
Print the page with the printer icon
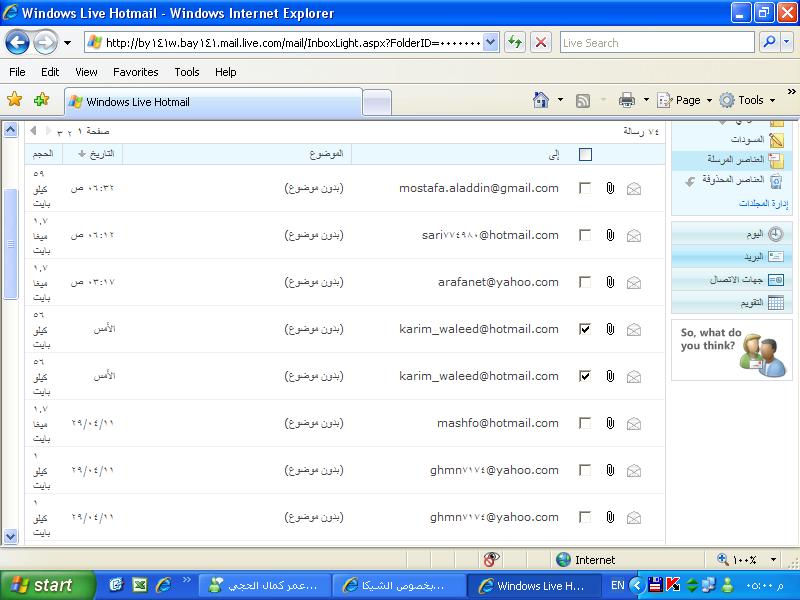pyautogui.click(x=627, y=100)
